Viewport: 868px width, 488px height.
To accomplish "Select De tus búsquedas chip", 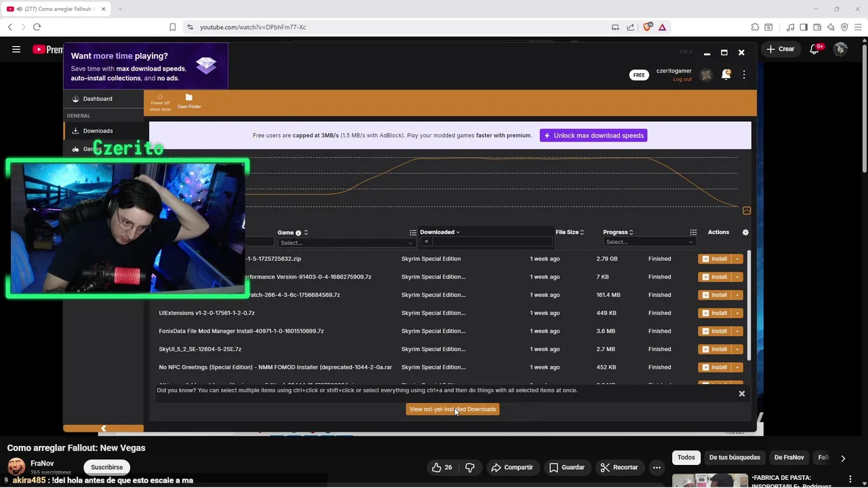I will pyautogui.click(x=734, y=457).
